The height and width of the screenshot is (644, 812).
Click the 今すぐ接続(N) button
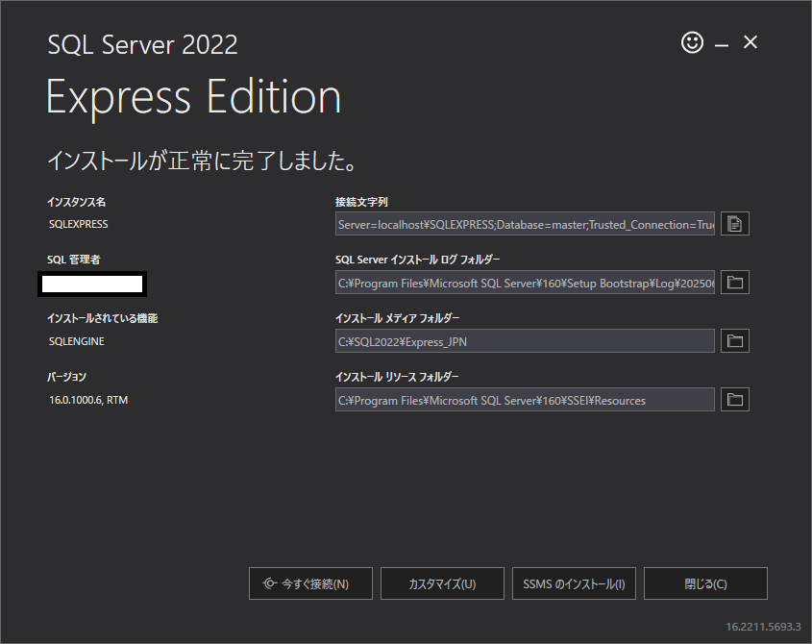click(x=310, y=583)
